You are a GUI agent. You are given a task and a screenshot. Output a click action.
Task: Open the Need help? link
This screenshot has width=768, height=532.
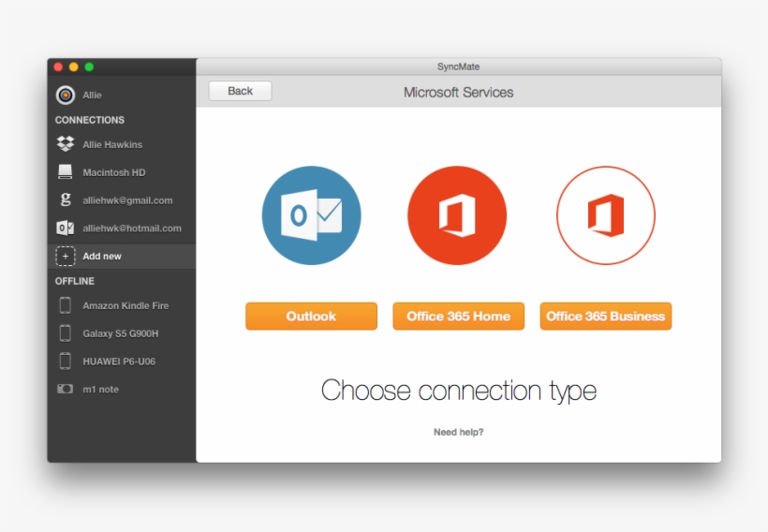pos(458,432)
